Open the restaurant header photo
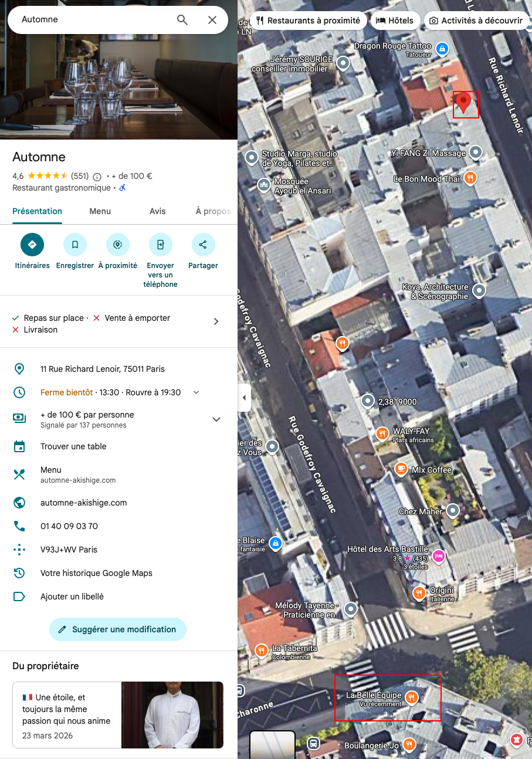 [118, 87]
